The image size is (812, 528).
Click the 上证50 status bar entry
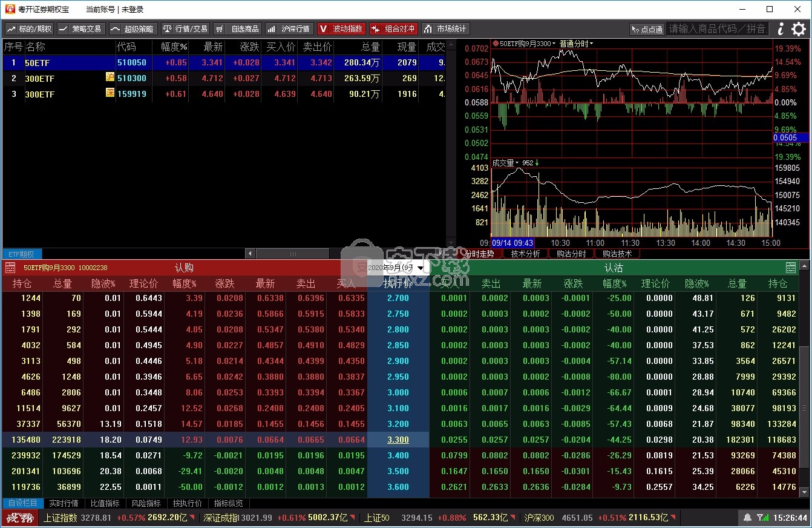point(440,518)
